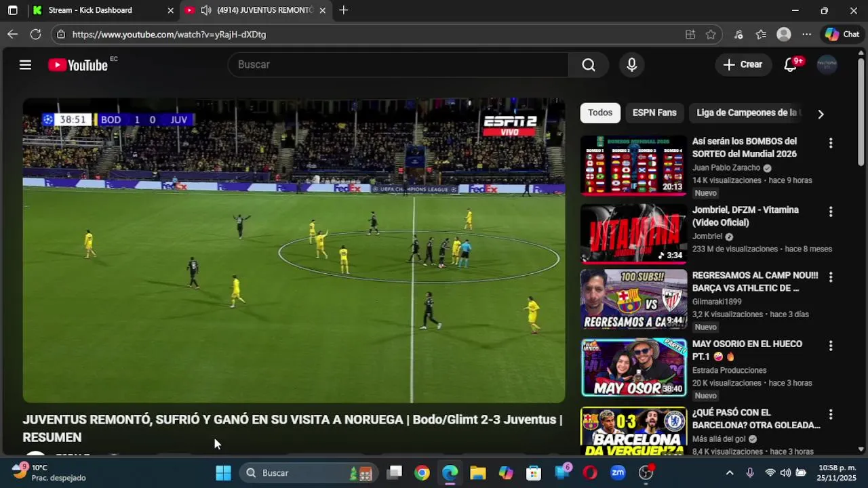Image resolution: width=868 pixels, height=488 pixels.
Task: Open media control music icon in toolbar
Action: click(739, 34)
